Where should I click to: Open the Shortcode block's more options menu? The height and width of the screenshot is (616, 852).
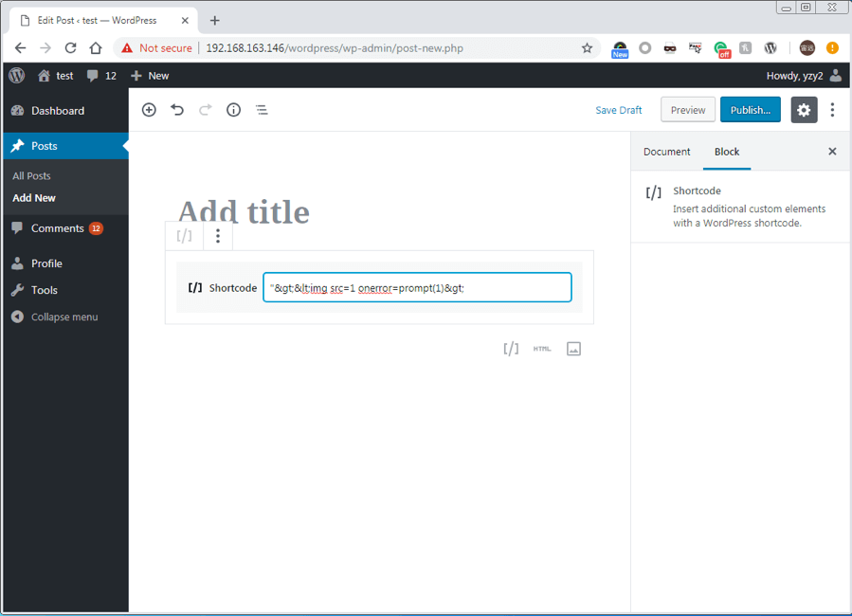tap(218, 236)
